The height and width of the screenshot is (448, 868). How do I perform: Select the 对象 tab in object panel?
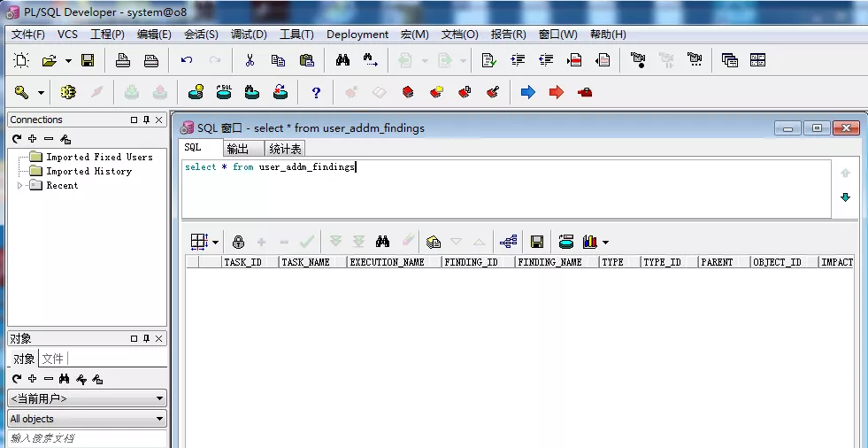coord(24,359)
